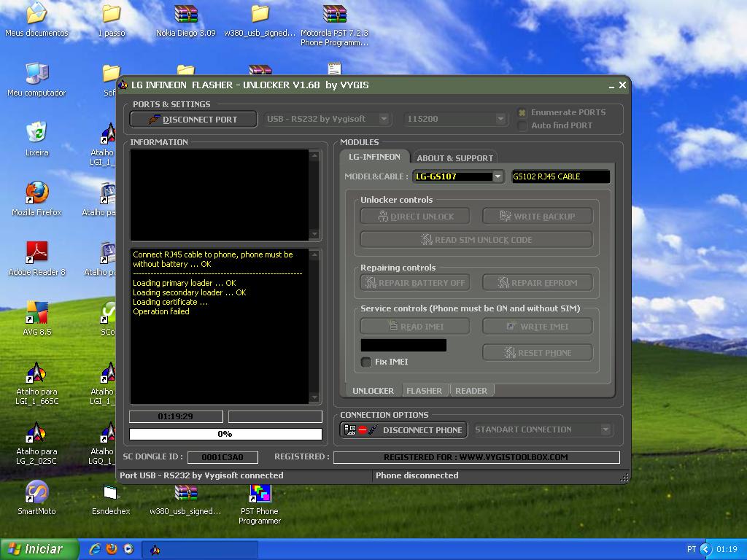
Task: Launch the media player quick launch icon
Action: click(x=128, y=549)
